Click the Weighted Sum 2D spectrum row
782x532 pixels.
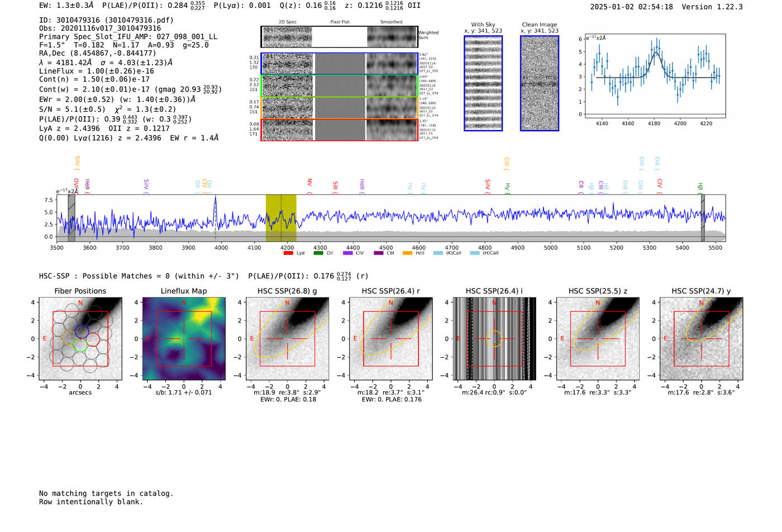[x=339, y=37]
